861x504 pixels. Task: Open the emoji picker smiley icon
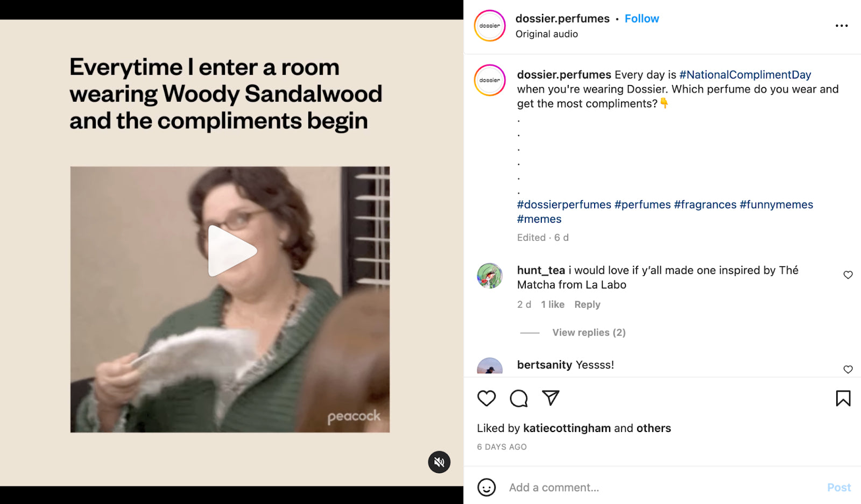point(486,487)
